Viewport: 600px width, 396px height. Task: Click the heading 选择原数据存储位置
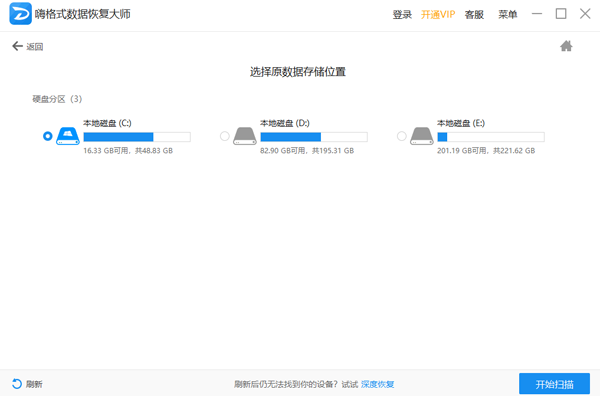tap(298, 72)
